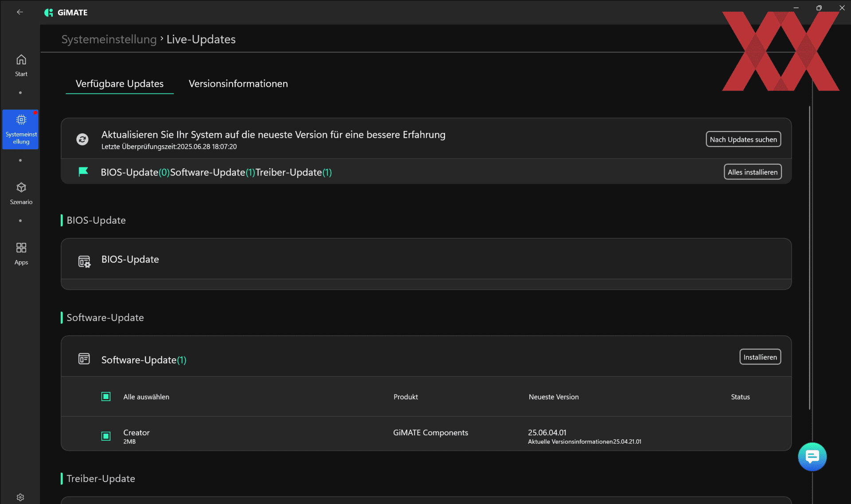Image resolution: width=851 pixels, height=504 pixels.
Task: Click the refresh sync icon
Action: 82,139
